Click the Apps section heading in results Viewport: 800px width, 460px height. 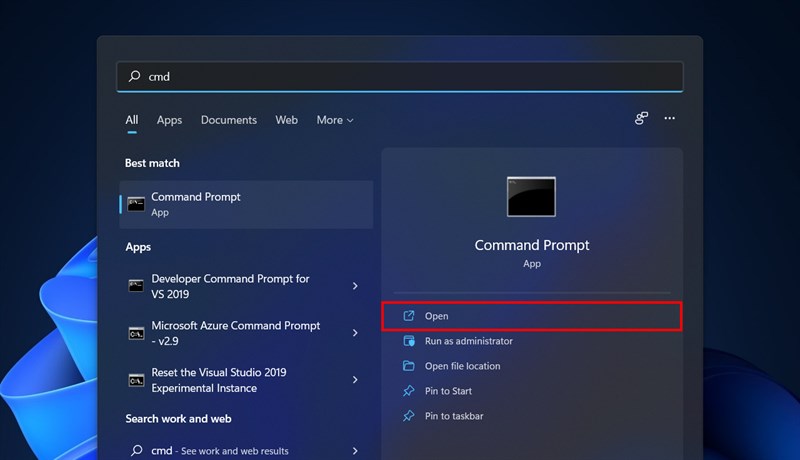pos(138,247)
